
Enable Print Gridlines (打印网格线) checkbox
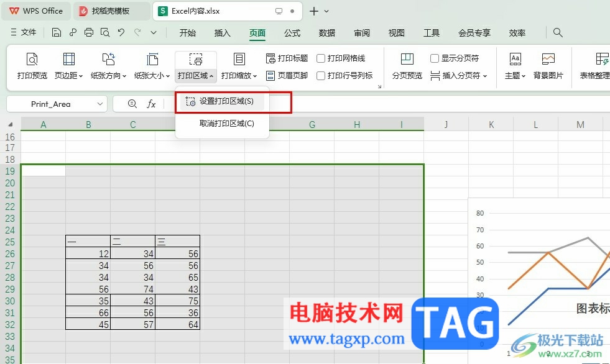tap(321, 58)
